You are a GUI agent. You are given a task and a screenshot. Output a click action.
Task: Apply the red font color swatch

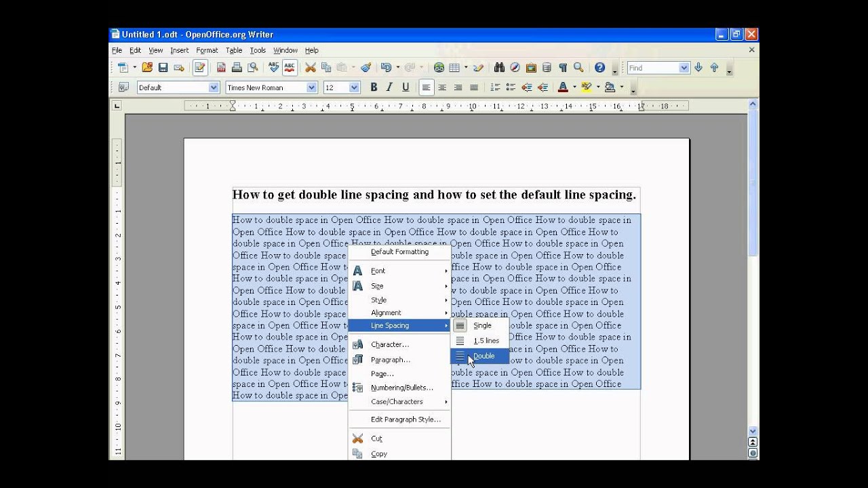tap(563, 87)
